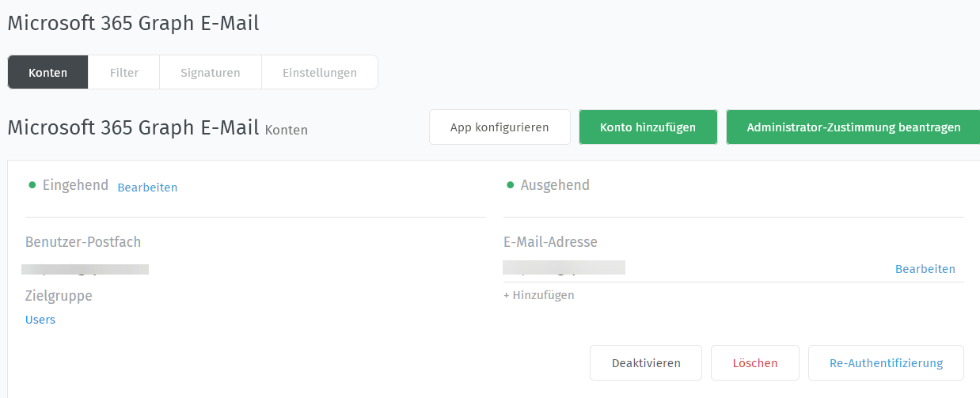The image size is (980, 398).
Task: Click Konto hinzufügen button
Action: click(x=648, y=127)
